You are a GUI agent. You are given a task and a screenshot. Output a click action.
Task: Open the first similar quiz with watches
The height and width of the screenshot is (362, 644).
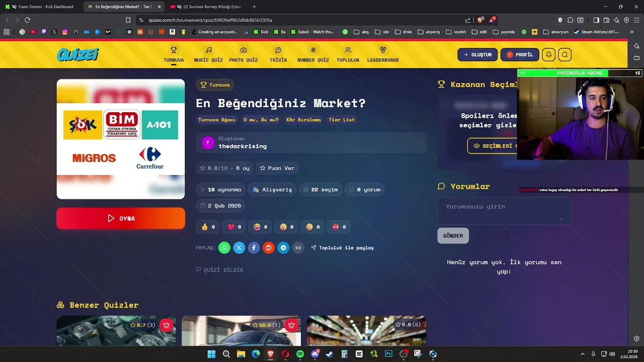(x=116, y=331)
